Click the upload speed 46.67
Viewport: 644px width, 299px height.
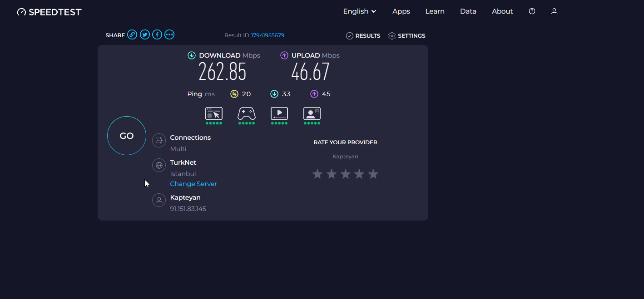311,72
